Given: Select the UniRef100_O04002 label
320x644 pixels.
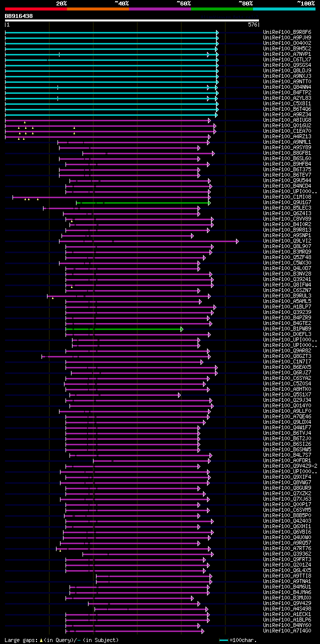Looking at the screenshot, I should click(287, 43).
